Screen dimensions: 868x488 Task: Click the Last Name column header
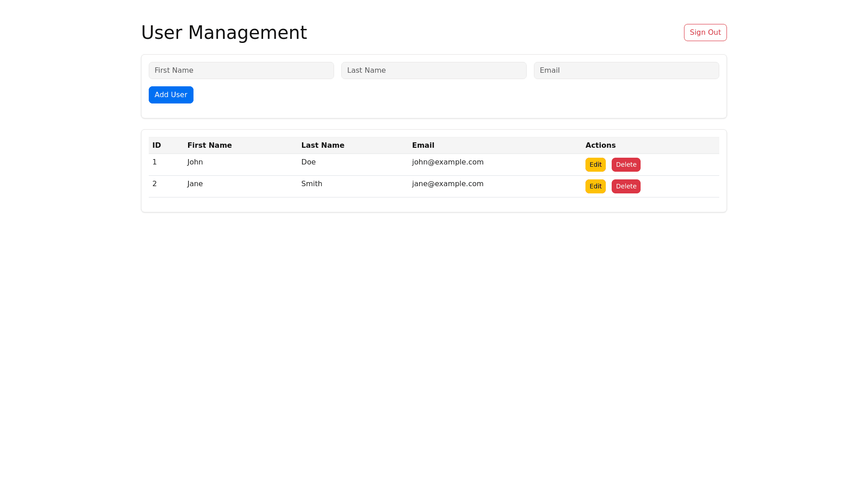(322, 145)
